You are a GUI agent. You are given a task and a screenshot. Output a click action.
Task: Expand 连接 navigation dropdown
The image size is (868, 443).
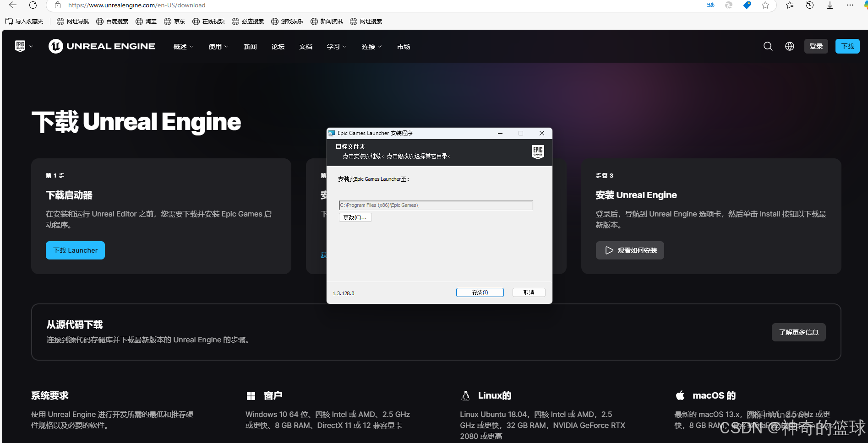(x=371, y=47)
